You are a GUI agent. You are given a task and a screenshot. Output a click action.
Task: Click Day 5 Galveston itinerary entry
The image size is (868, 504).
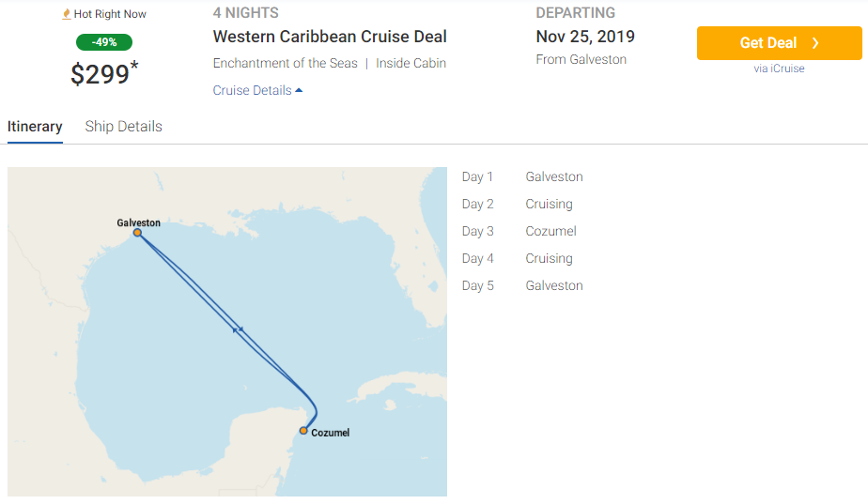click(x=553, y=285)
